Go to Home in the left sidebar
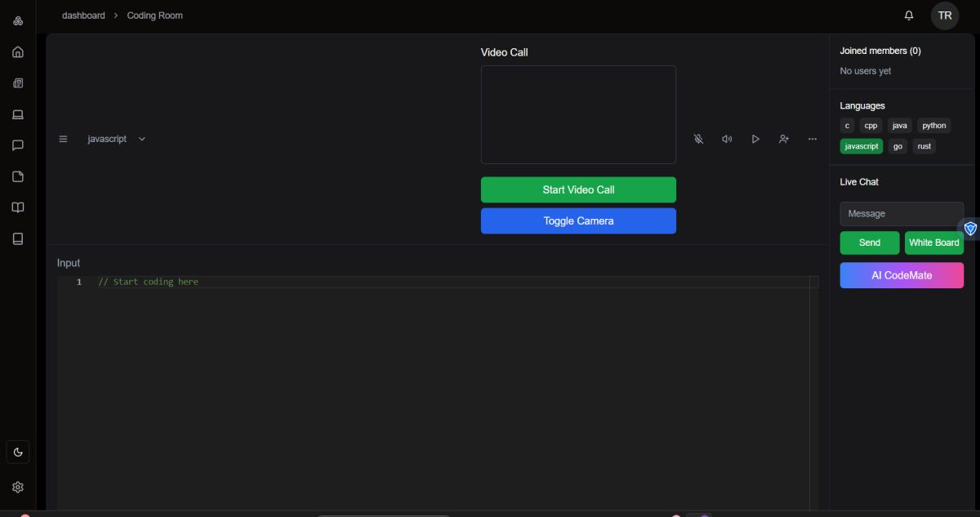Screen dimensions: 980x517 click(x=18, y=52)
